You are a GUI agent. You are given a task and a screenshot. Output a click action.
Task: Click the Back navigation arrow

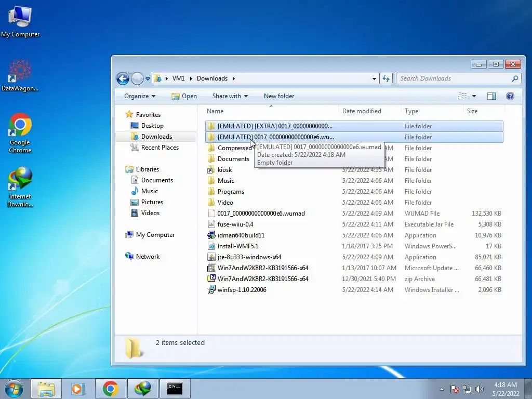[x=123, y=79]
